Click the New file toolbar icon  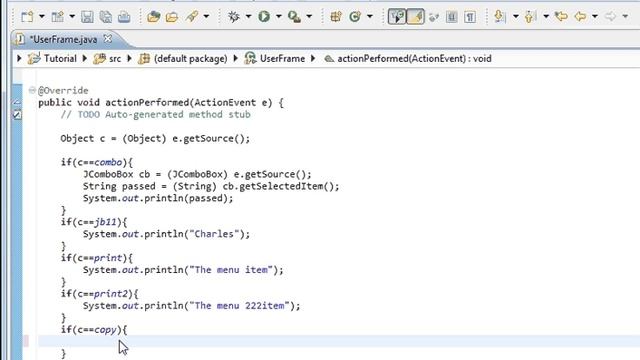[27, 17]
